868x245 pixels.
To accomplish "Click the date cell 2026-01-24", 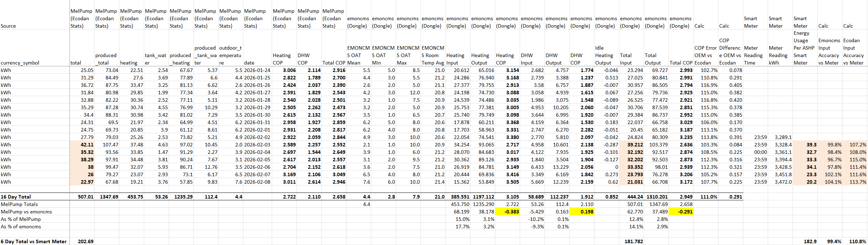I will (257, 70).
